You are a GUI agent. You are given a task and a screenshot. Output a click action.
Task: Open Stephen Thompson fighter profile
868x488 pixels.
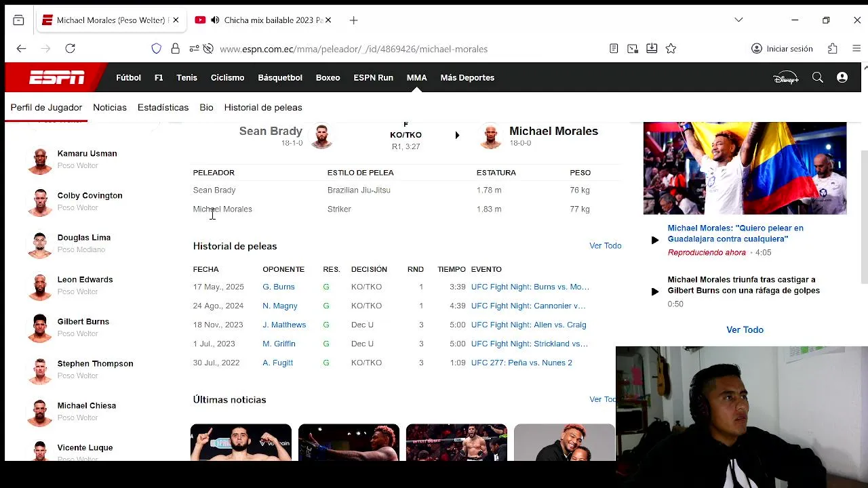(95, 364)
